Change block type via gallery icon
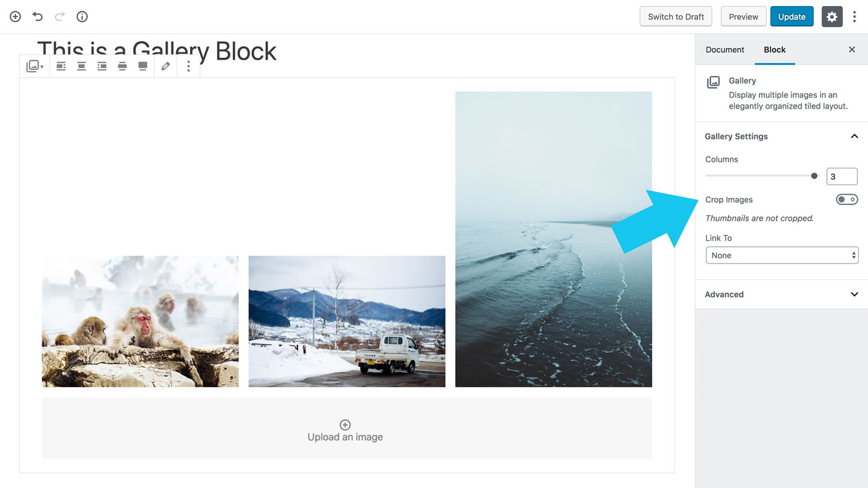This screenshot has height=488, width=868. pos(34,66)
